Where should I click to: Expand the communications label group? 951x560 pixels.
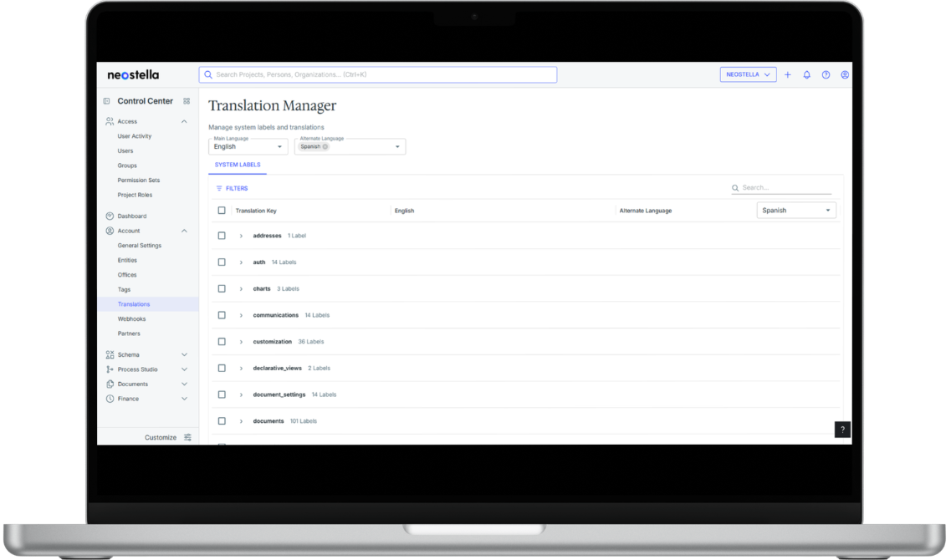click(241, 315)
